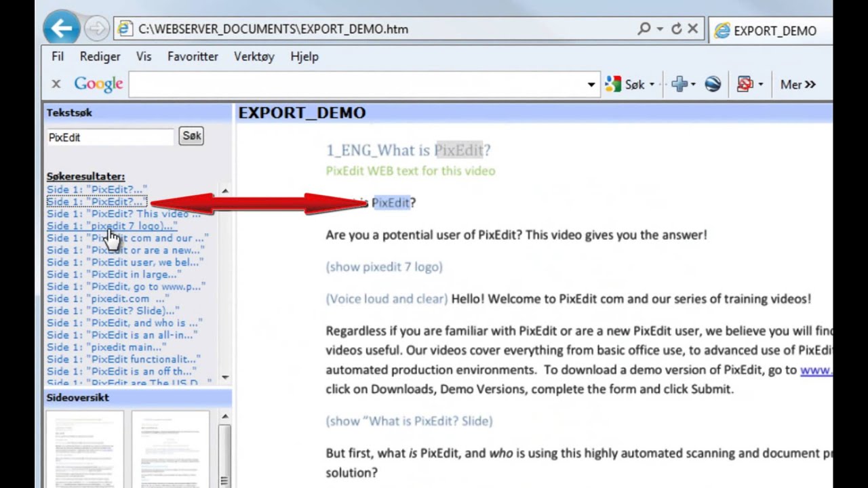Image resolution: width=868 pixels, height=488 pixels.
Task: Open result "PixEdit, go to www.p..."
Action: click(126, 287)
